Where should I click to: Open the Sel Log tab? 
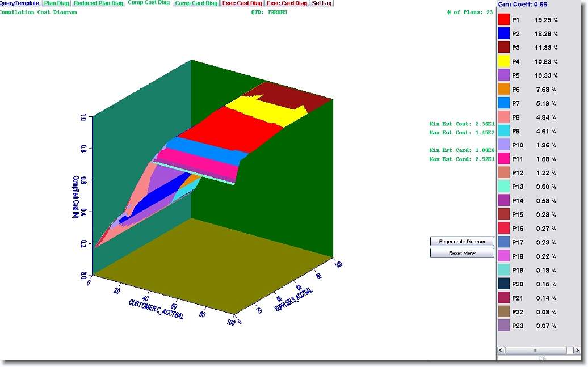click(x=322, y=3)
